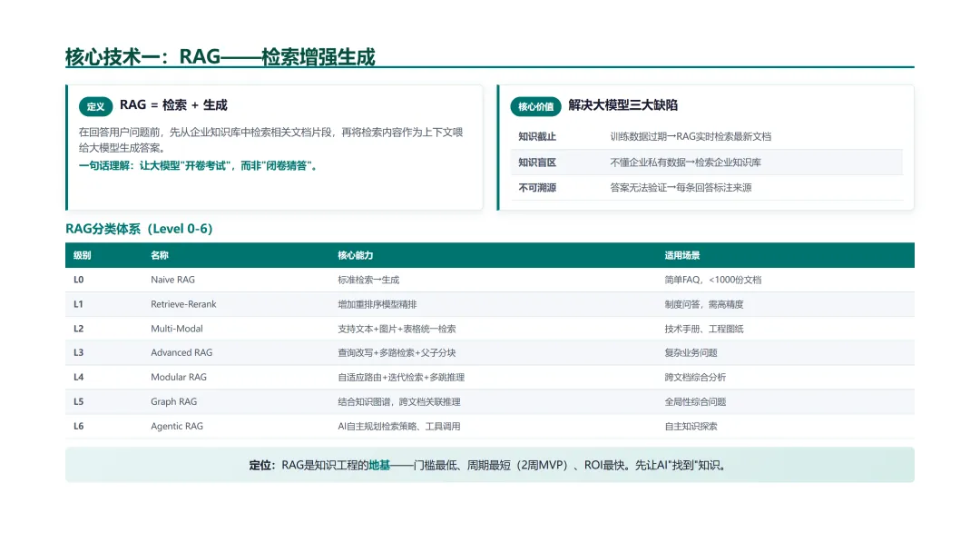Click the '核心能力' column header
Viewport: 980px width, 552px height.
point(355,255)
